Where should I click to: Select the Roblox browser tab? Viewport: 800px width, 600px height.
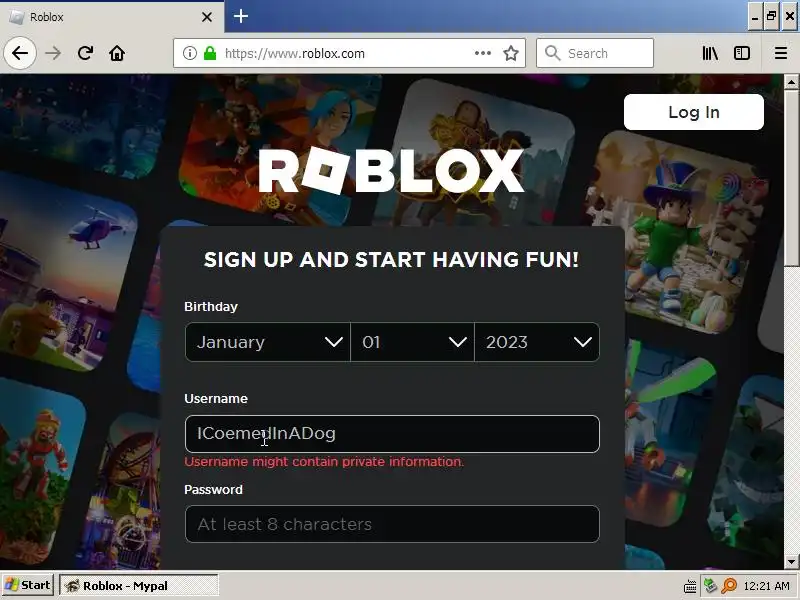[112, 17]
